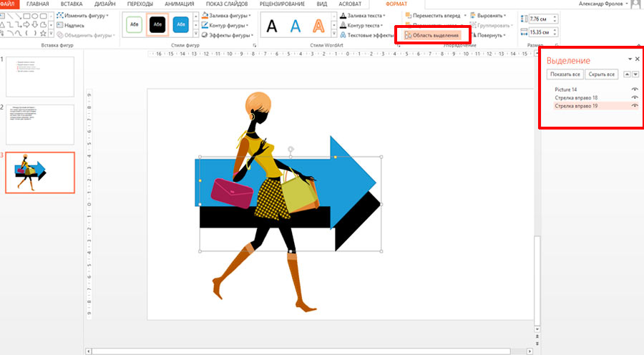
Task: Expand the shape styles gallery
Action: (x=195, y=34)
